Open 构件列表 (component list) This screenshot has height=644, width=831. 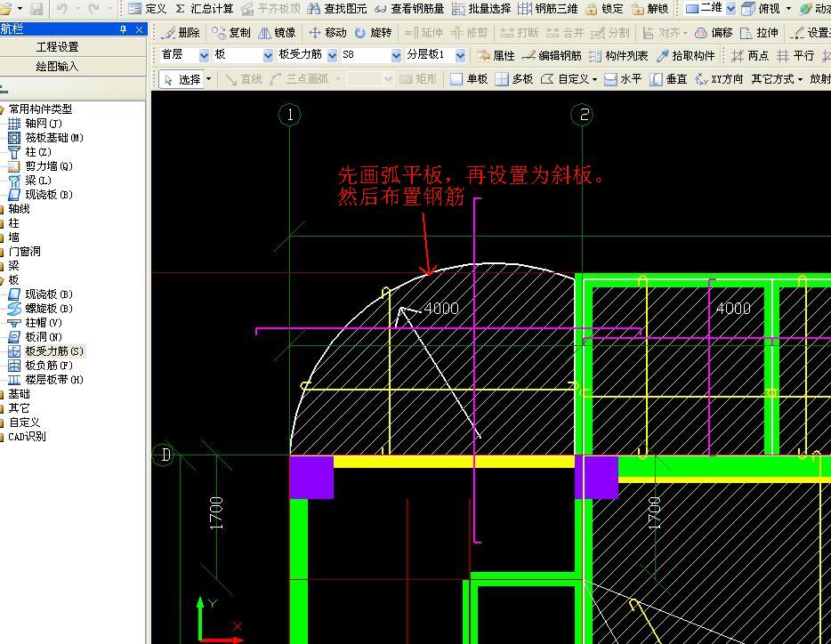[x=618, y=56]
